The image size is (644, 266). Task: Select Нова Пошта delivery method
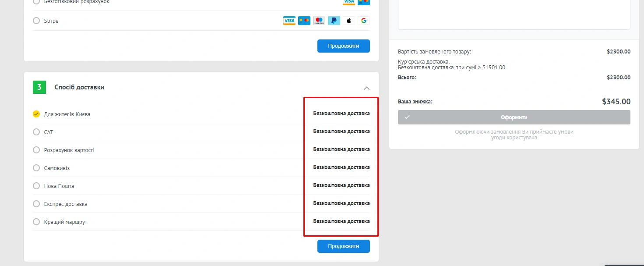point(36,186)
